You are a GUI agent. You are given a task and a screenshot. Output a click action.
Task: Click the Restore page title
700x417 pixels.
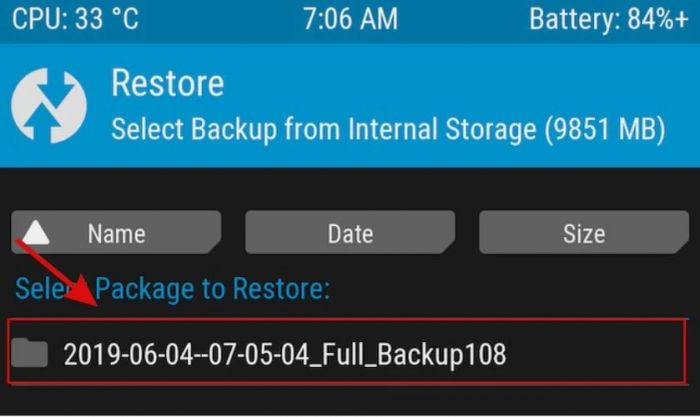point(167,83)
